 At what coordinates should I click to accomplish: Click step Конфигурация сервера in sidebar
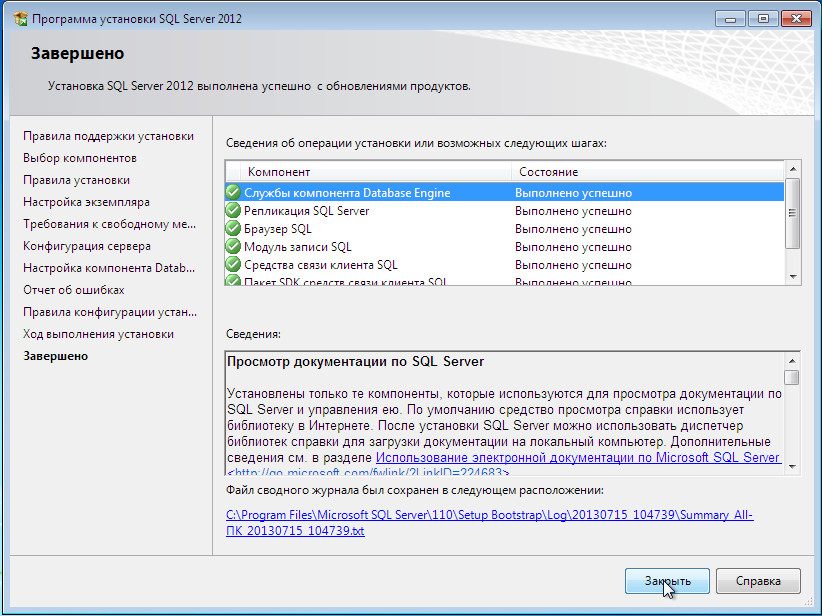tap(87, 246)
